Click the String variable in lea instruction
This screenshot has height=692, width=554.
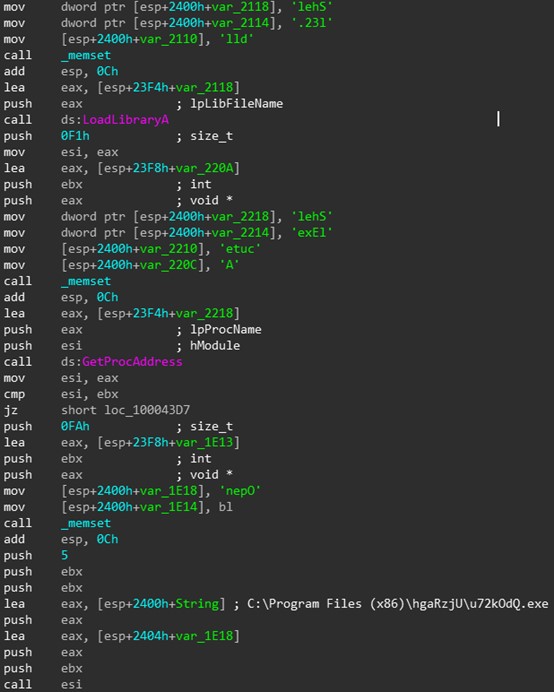197,604
